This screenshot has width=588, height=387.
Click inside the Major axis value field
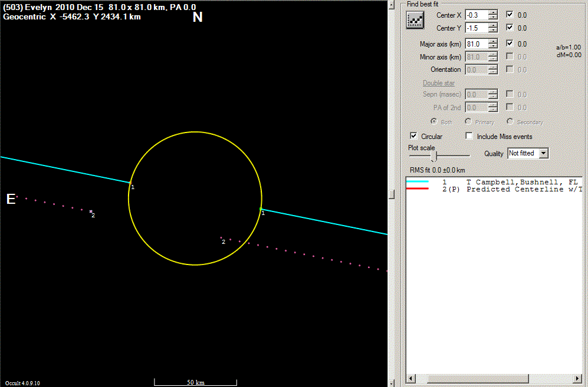point(476,44)
